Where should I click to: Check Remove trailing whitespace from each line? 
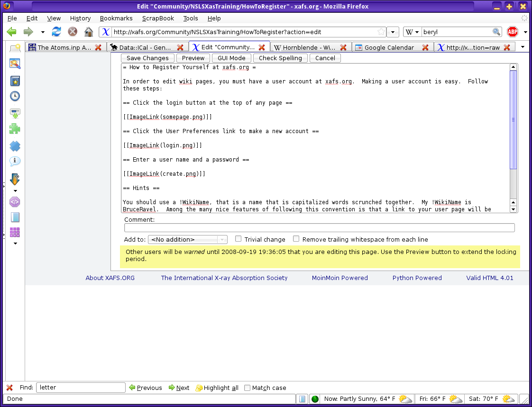tap(296, 239)
